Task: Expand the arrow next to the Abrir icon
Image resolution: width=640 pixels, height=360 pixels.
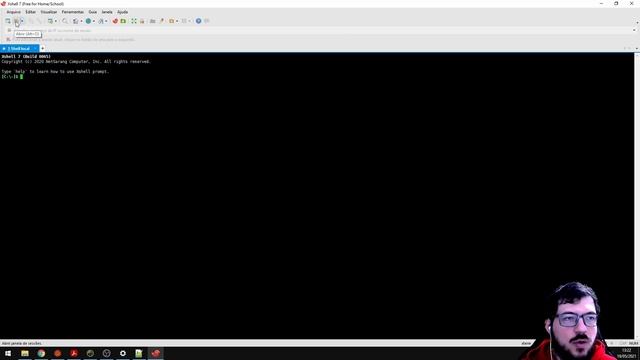Action: coord(22,21)
